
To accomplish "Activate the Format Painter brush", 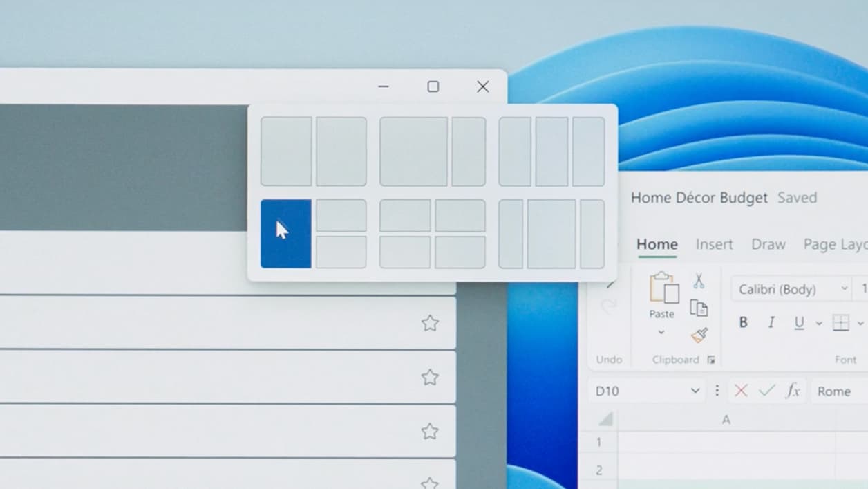I will point(699,335).
